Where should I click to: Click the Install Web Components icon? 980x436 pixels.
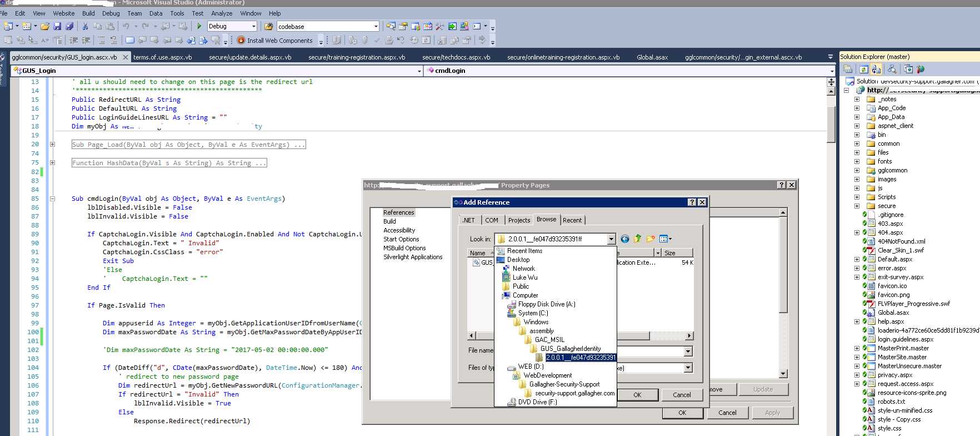coord(241,40)
